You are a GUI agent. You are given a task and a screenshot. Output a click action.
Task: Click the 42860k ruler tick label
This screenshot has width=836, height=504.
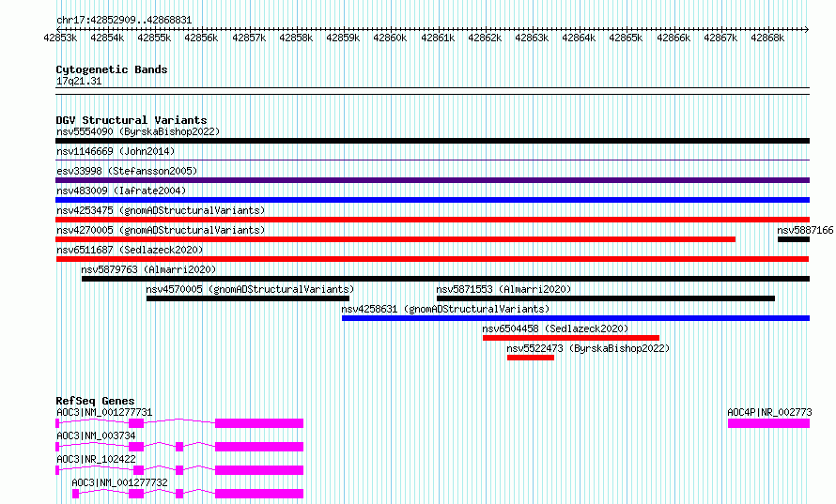pyautogui.click(x=390, y=38)
